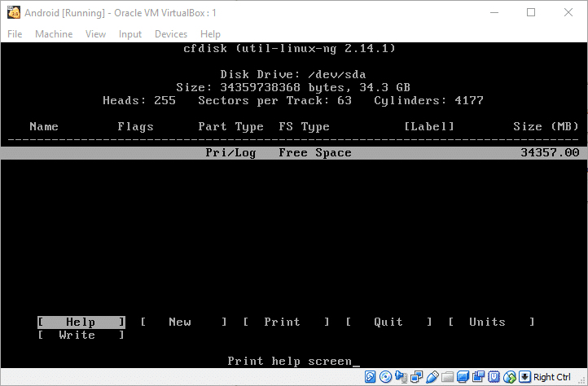Open the Machine menu
The height and width of the screenshot is (386, 588).
pos(54,34)
